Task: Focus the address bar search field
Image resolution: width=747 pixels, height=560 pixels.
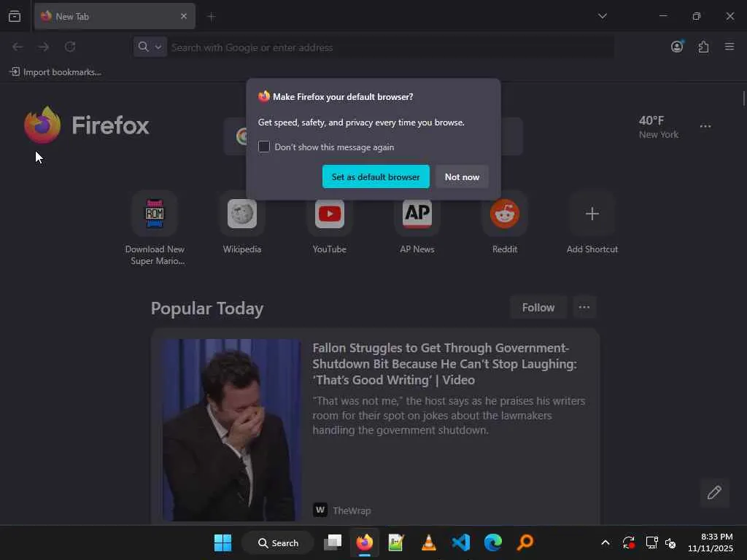Action: click(391, 47)
